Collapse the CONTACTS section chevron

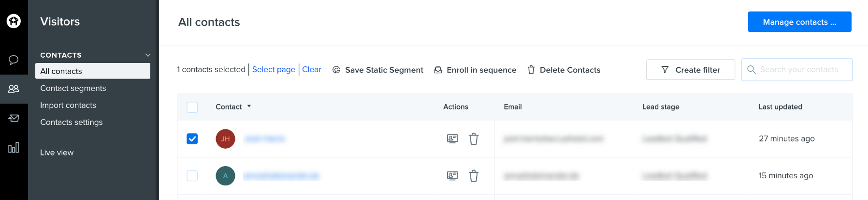(148, 55)
